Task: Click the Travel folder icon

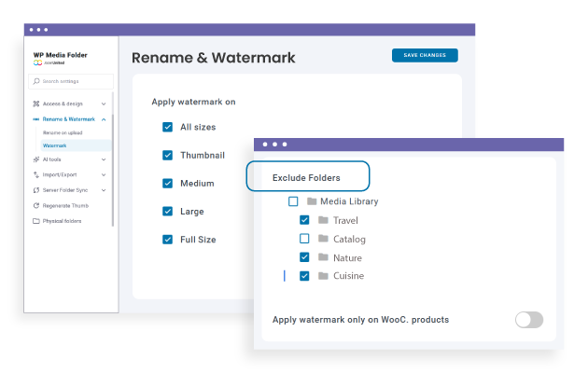Action: tap(323, 220)
